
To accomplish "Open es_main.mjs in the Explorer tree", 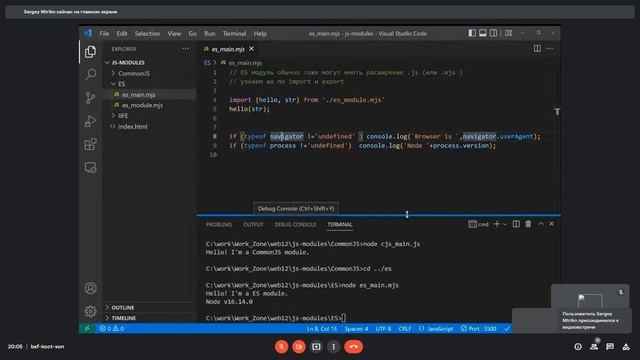I will pos(138,94).
